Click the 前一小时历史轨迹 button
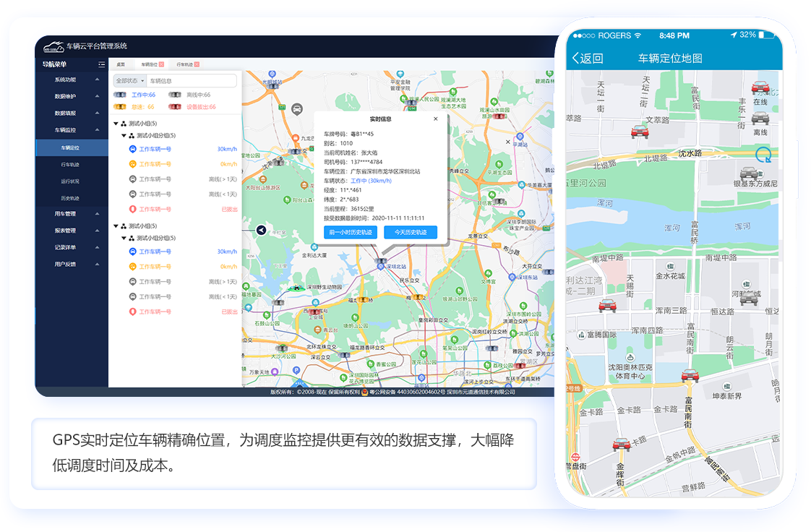Viewport: 811px width, 532px height. (351, 231)
